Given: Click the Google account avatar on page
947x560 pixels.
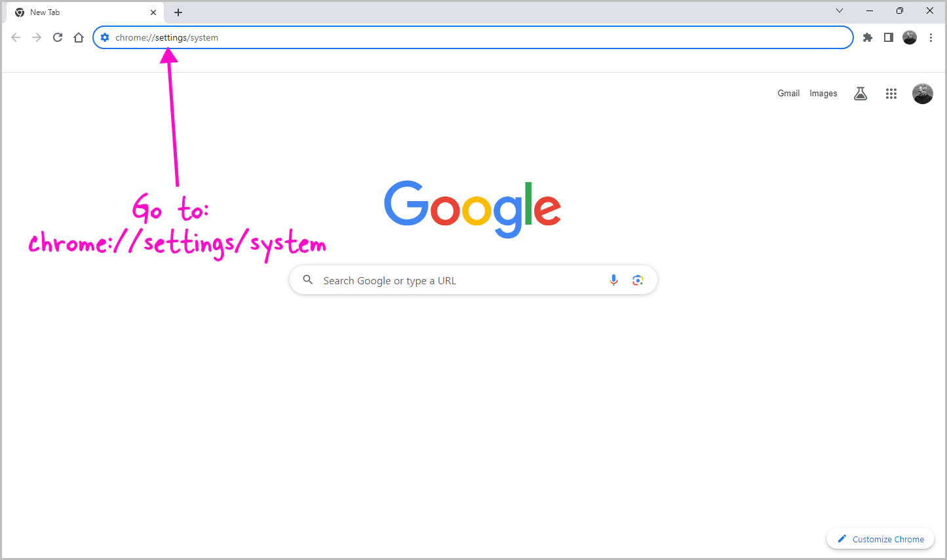Looking at the screenshot, I should [x=922, y=93].
